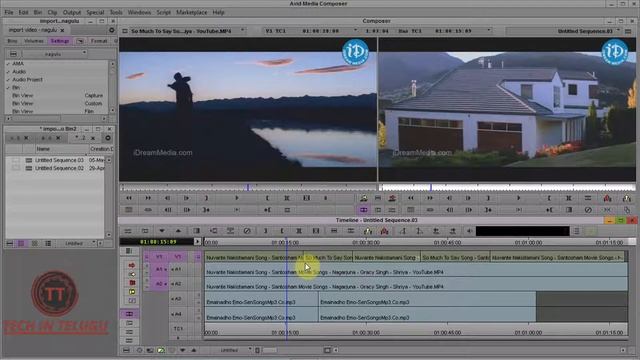Viewport: 640px width, 360px height.
Task: Toggle the purple source/record button between monitors
Action: pos(363,210)
